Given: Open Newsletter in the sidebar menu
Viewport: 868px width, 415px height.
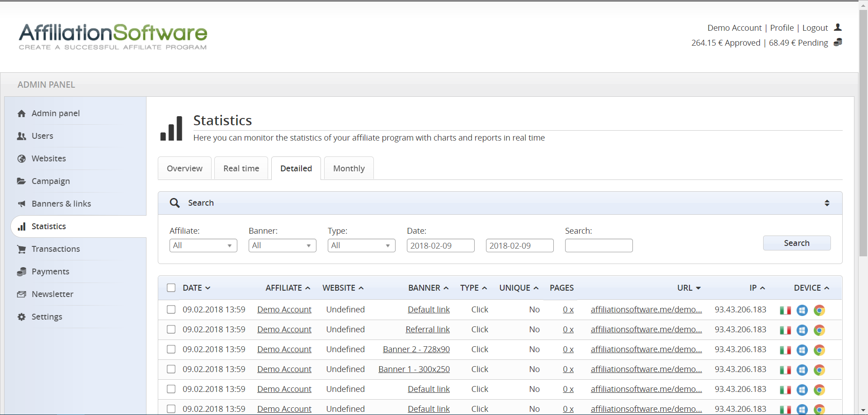Looking at the screenshot, I should click(x=52, y=294).
